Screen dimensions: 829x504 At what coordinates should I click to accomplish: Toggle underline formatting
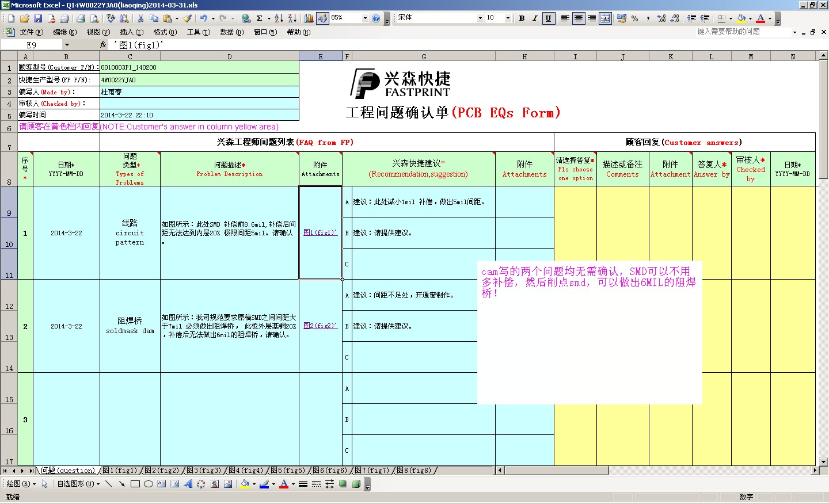[x=548, y=18]
